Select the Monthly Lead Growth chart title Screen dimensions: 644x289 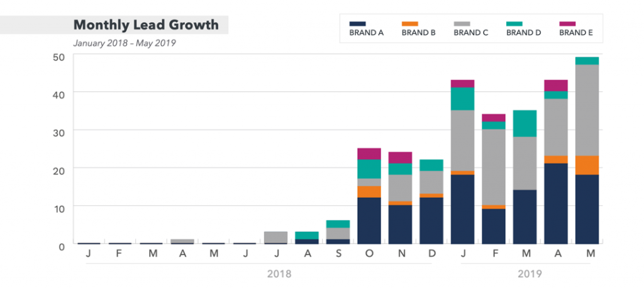[146, 25]
